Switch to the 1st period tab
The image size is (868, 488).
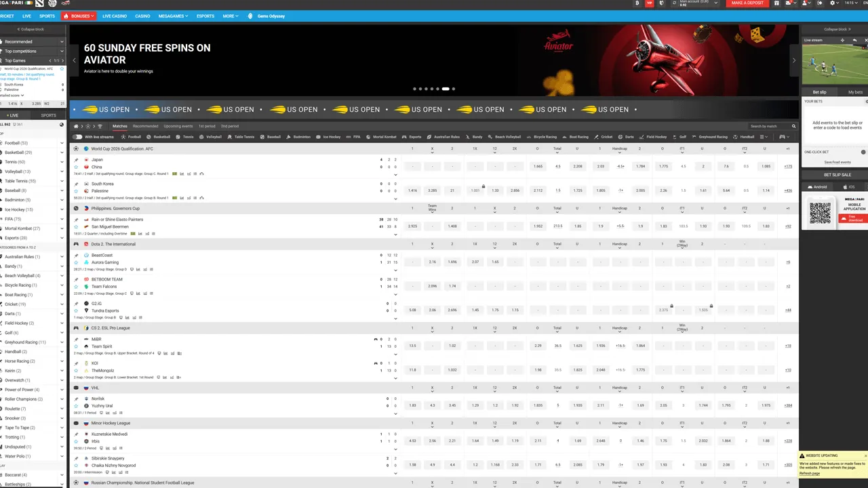[206, 126]
